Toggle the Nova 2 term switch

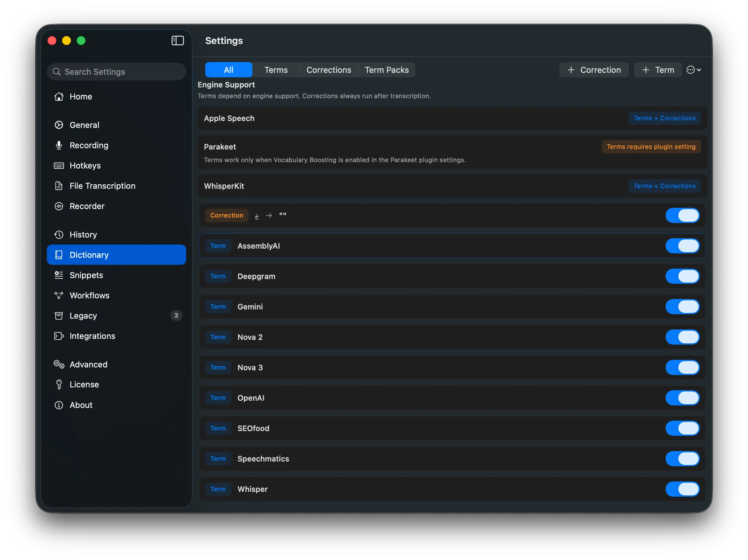click(x=682, y=337)
